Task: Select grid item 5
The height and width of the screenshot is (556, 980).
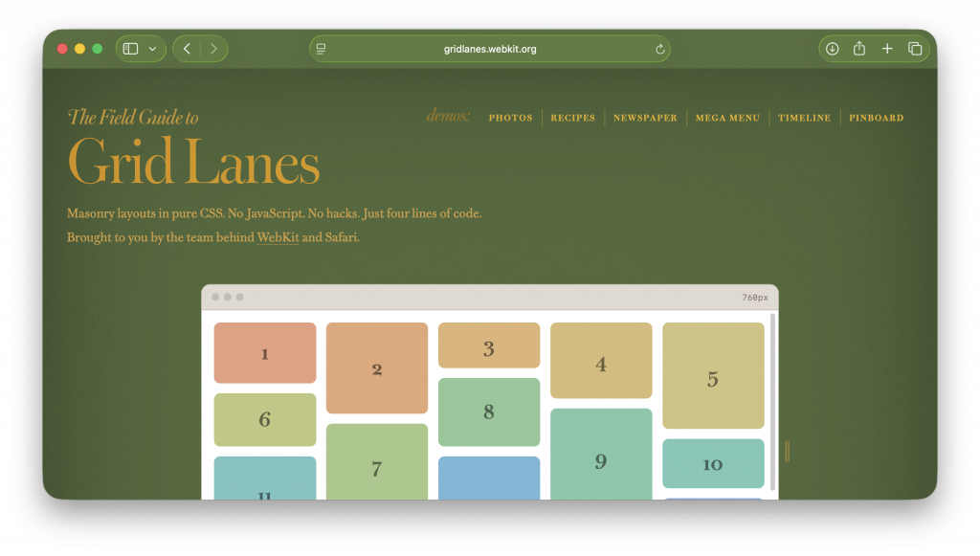Action: 713,375
